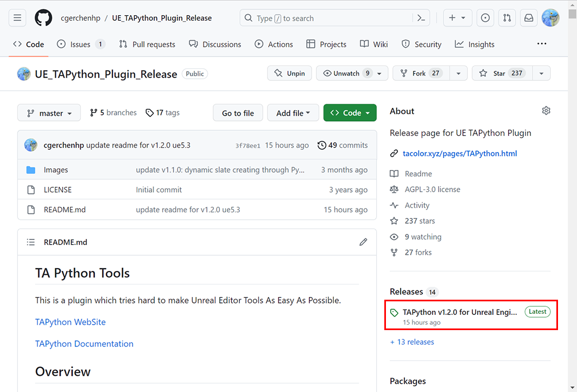Open the green Code dropdown

350,113
